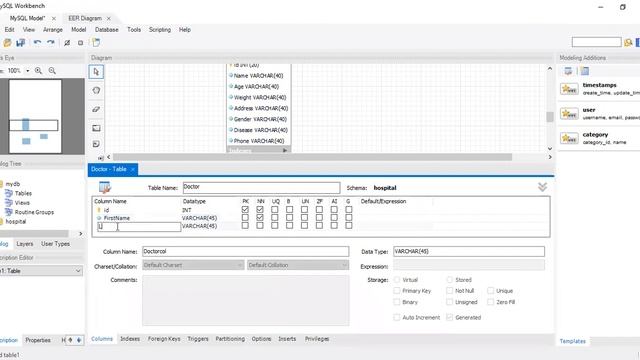
Task: Enable the Zero Fill checkbox
Action: point(490,302)
